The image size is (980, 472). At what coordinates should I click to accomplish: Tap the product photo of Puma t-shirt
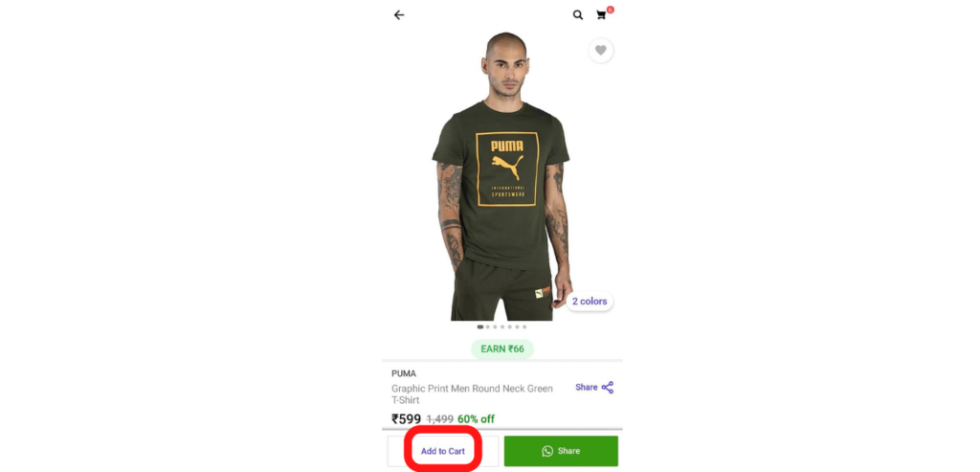click(501, 175)
